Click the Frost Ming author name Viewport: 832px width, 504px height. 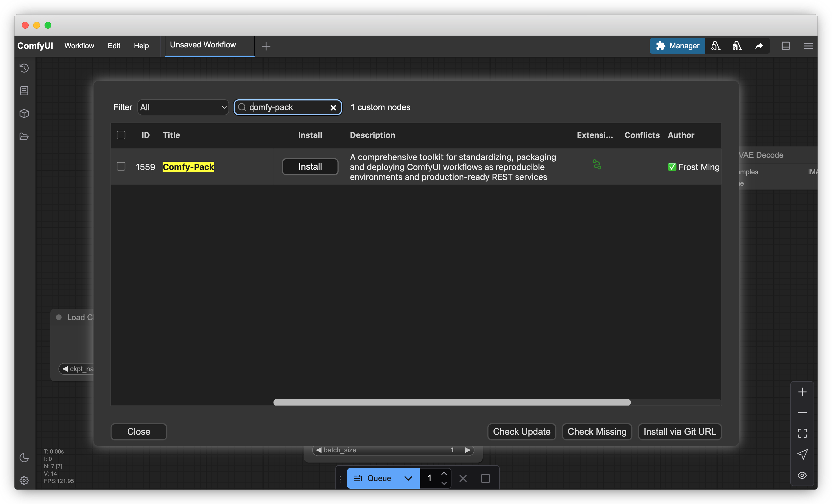click(x=699, y=167)
